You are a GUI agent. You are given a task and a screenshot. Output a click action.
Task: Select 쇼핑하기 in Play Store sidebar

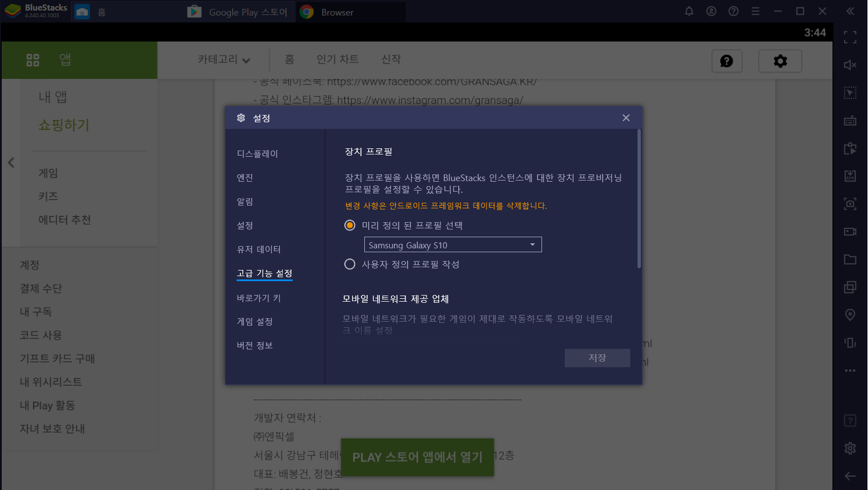point(64,125)
